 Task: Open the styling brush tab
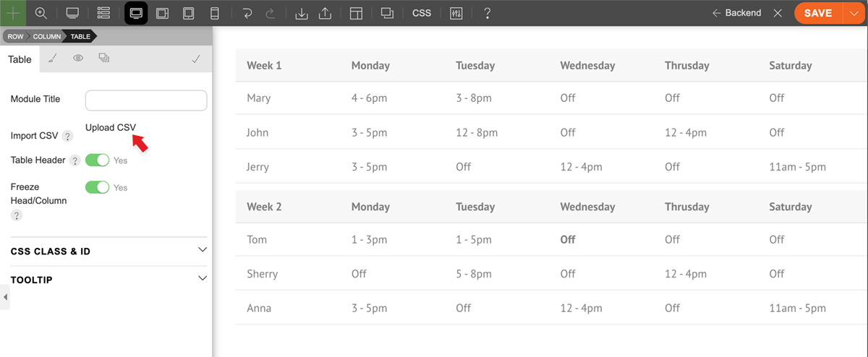pyautogui.click(x=53, y=59)
